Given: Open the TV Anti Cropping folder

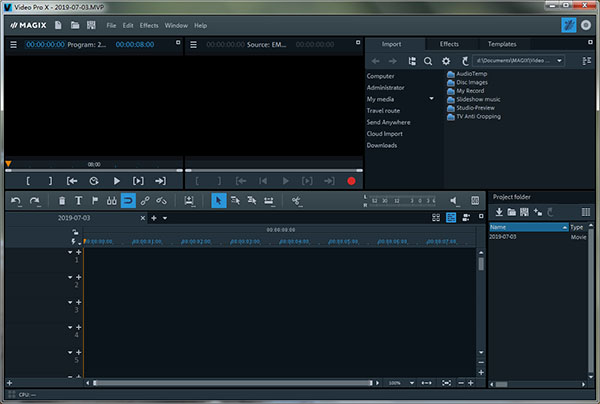Looking at the screenshot, I should [474, 116].
